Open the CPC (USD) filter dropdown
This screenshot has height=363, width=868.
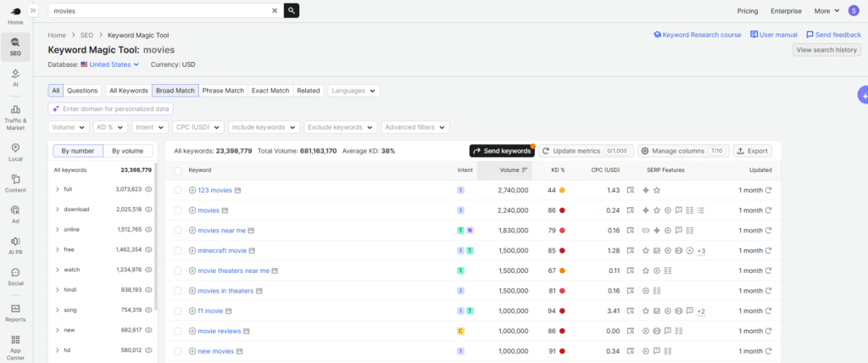click(198, 127)
